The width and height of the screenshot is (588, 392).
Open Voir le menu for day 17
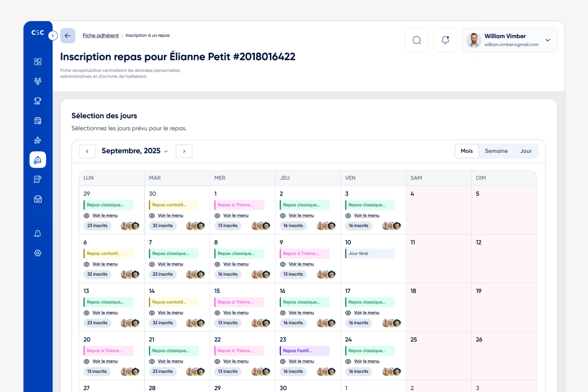click(x=367, y=313)
